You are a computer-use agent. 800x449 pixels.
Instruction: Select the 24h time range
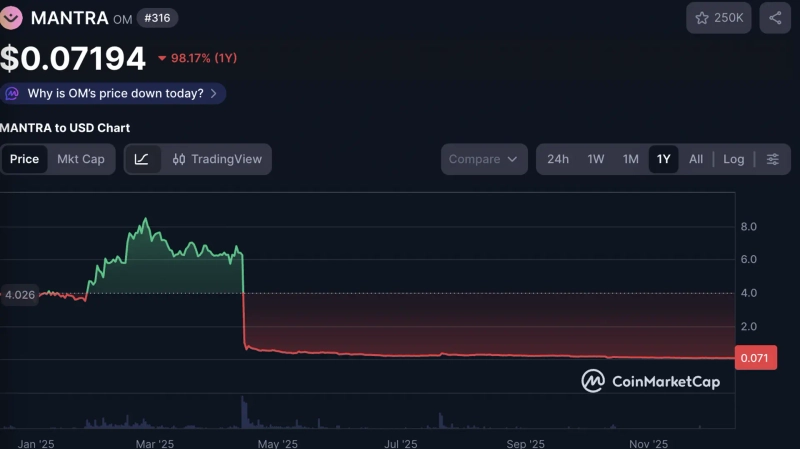[x=558, y=159]
